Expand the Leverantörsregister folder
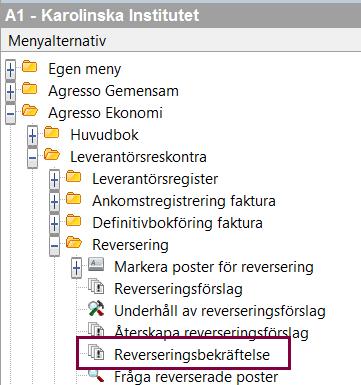 (54, 180)
